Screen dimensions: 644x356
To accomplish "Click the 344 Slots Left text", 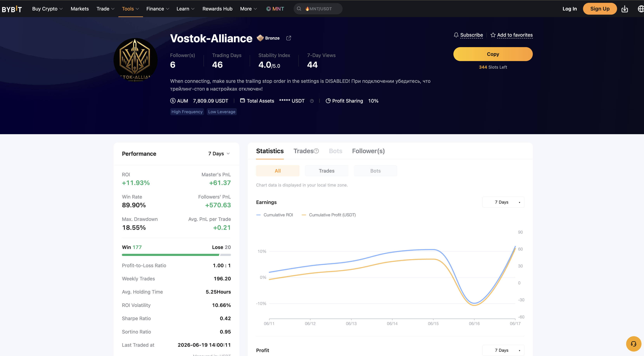I will tap(493, 67).
